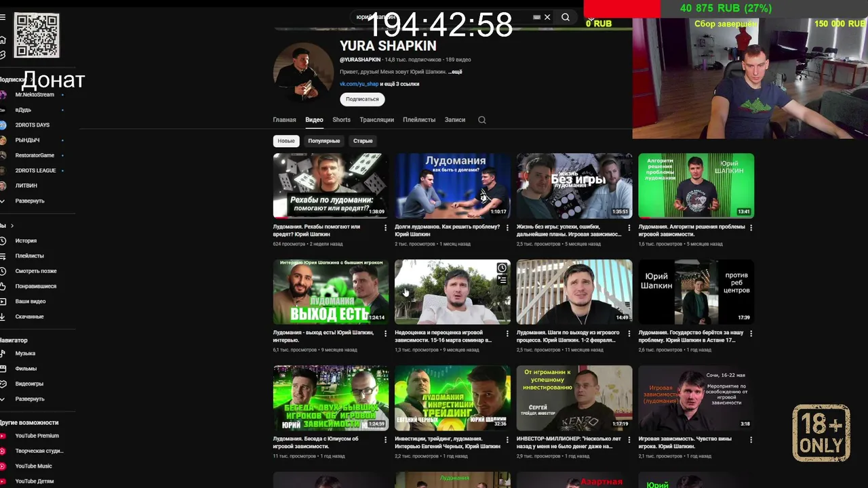Image resolution: width=868 pixels, height=488 pixels.
Task: Open YouTube Premium link
Action: [x=37, y=436]
